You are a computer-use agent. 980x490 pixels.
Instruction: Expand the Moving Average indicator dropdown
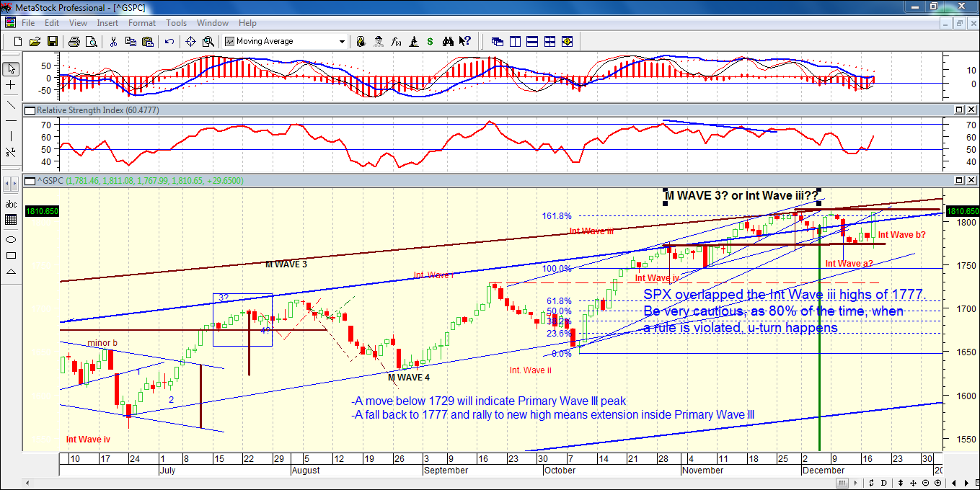(342, 42)
